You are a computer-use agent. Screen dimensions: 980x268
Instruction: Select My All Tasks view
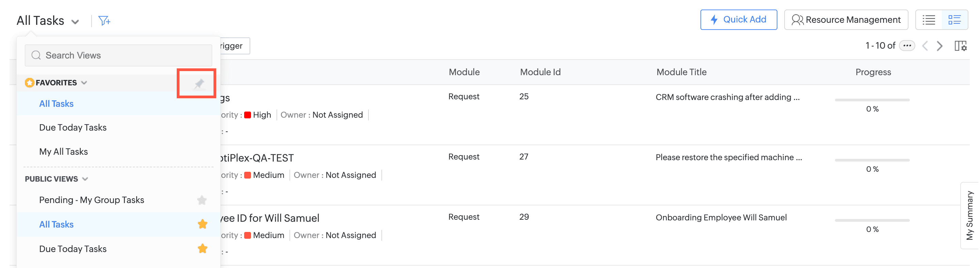[64, 152]
